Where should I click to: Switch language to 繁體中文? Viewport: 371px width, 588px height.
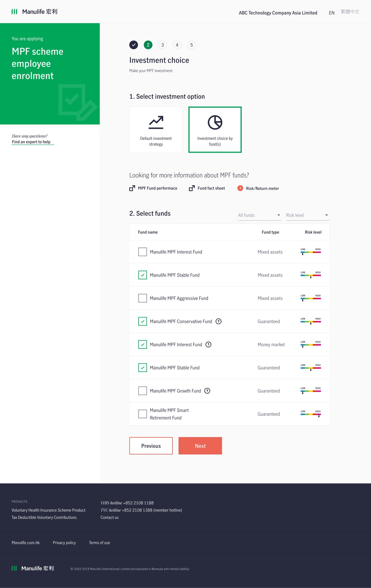(x=350, y=12)
